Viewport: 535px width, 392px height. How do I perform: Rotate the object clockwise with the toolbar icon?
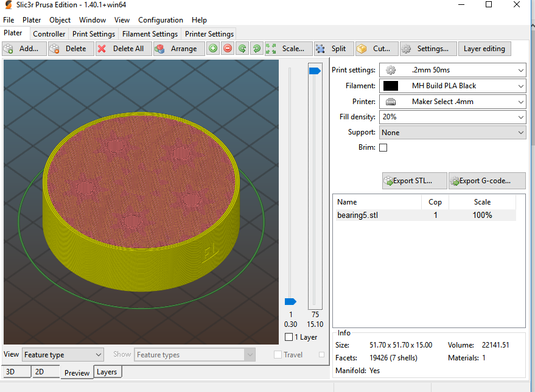coord(257,49)
